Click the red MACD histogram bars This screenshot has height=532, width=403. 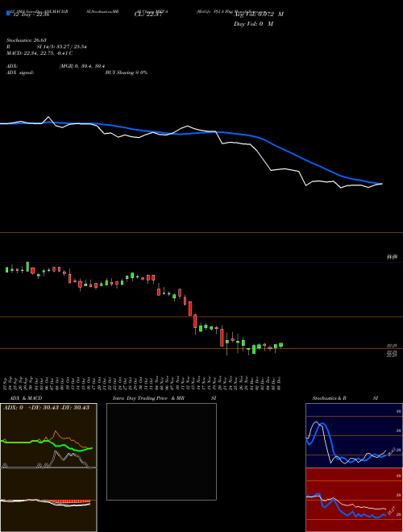click(x=69, y=501)
